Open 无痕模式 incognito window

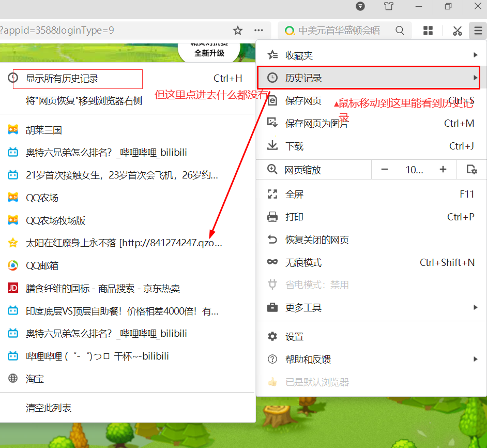372,262
